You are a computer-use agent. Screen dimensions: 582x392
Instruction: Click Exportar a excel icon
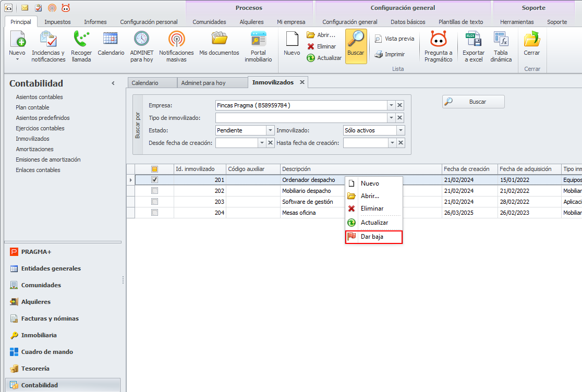473,40
